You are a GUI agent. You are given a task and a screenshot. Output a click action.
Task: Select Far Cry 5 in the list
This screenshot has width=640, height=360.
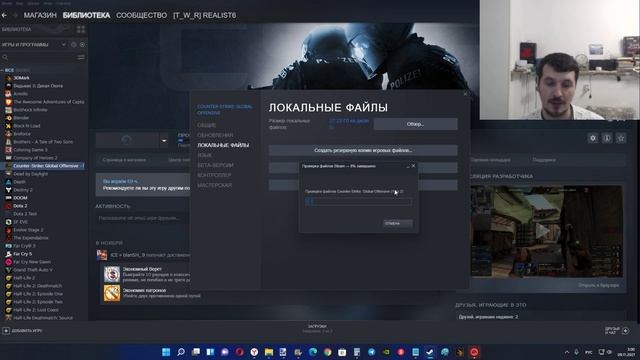22,254
